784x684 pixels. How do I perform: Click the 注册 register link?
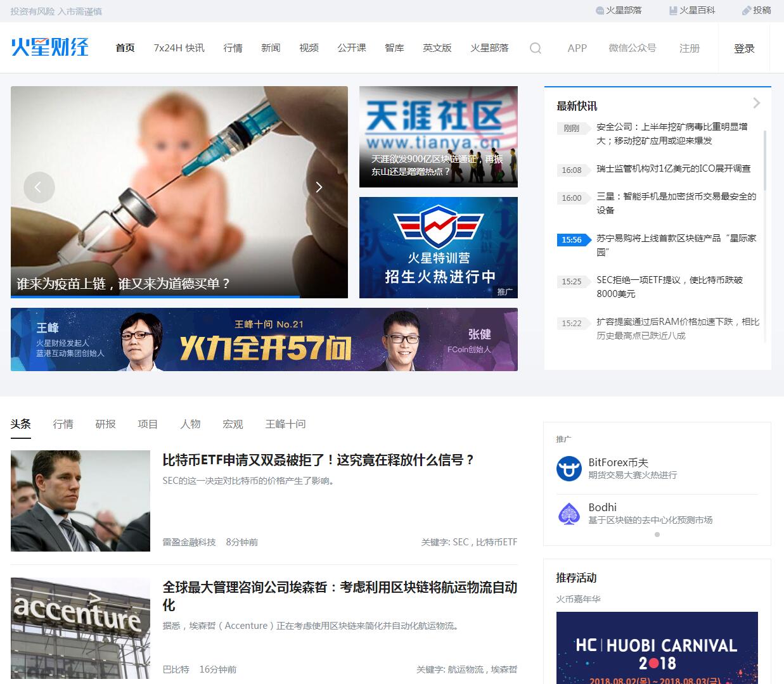tap(690, 48)
